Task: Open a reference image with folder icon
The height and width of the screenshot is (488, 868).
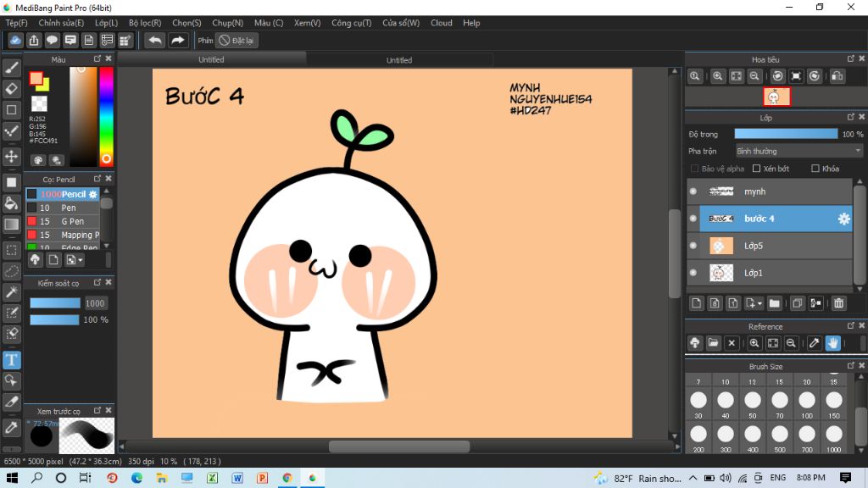Action: point(714,343)
